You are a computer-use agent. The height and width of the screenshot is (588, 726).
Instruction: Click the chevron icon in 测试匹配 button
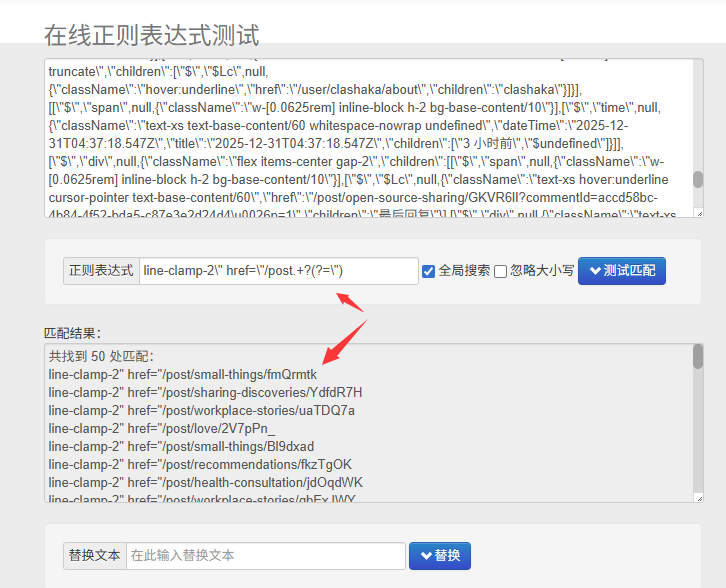[x=595, y=271]
